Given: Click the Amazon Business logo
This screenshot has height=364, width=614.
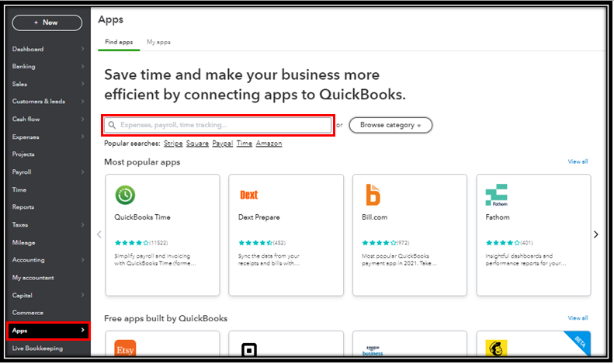Looking at the screenshot, I should (373, 350).
